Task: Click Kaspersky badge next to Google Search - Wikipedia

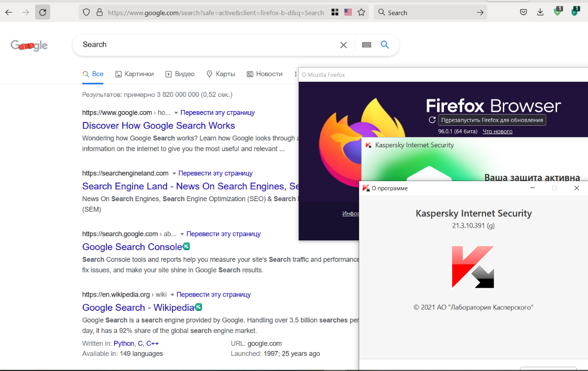Action: [x=198, y=307]
